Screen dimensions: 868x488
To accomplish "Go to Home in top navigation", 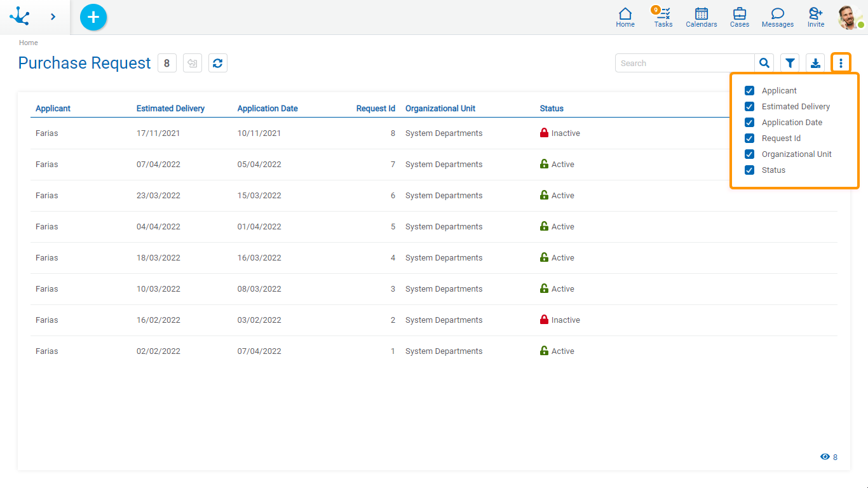I will pyautogui.click(x=625, y=17).
